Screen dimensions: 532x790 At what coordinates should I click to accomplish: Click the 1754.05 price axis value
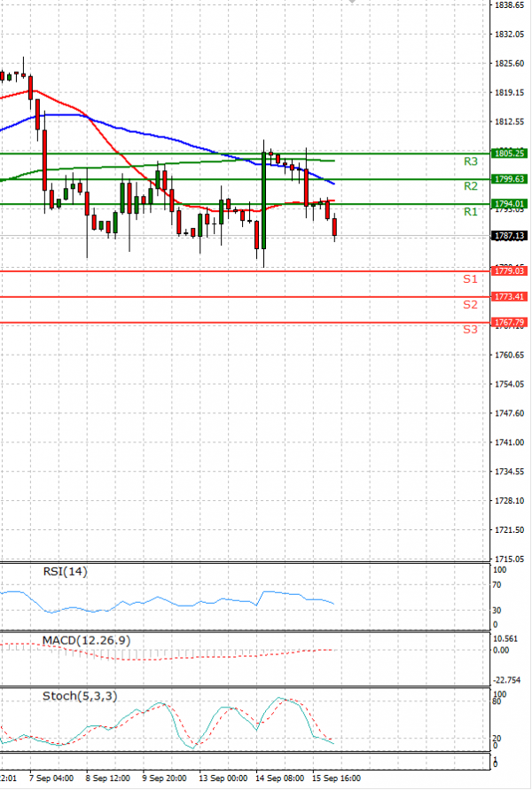tap(509, 385)
